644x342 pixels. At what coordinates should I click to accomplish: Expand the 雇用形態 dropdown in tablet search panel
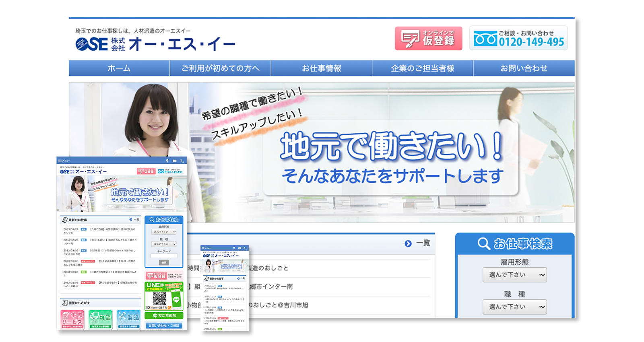click(164, 232)
